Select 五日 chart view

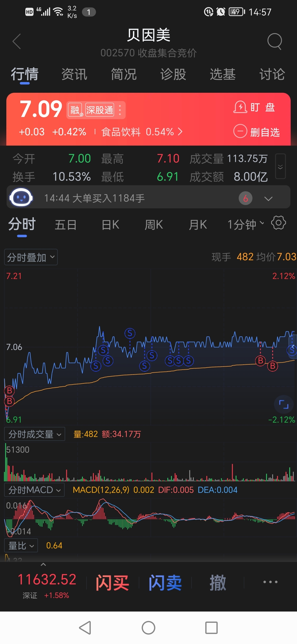coord(65,225)
